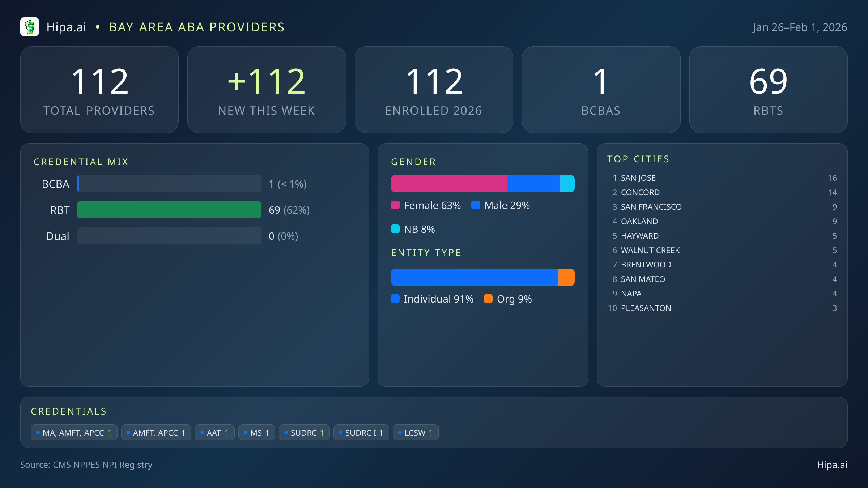Click the Source: CMS NPPES NPI Registry text
The width and height of the screenshot is (868, 488).
pyautogui.click(x=86, y=465)
